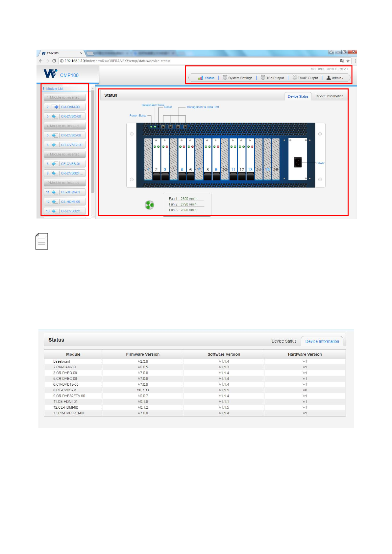Image resolution: width=392 pixels, height=554 pixels.
Task: Click the arrow icon of module 5 CR-DVBC-00
Action: 55,135
